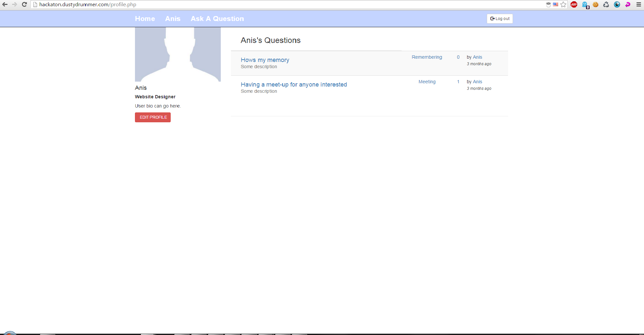Click 3 months ago on Remembering row
Image resolution: width=644 pixels, height=335 pixels.
click(479, 64)
